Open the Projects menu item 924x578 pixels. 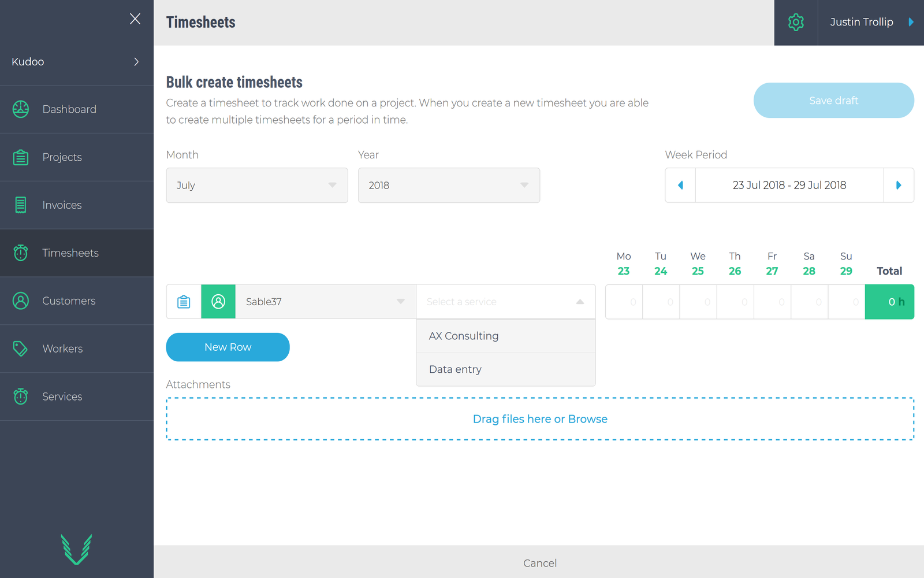click(77, 157)
